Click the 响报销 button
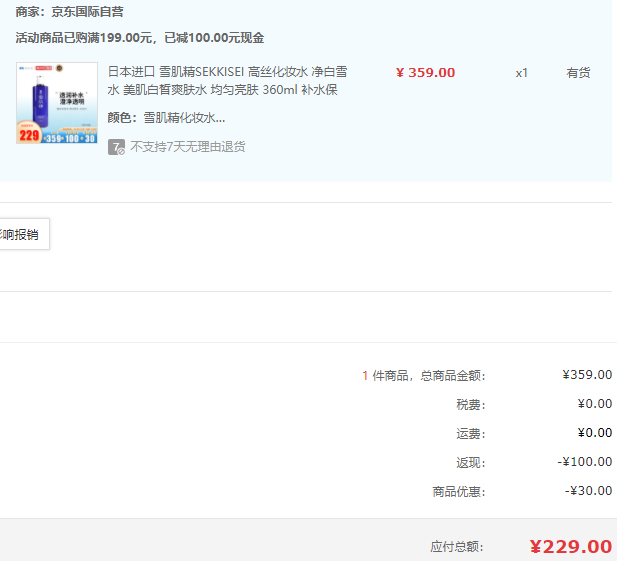The width and height of the screenshot is (617, 561). pyautogui.click(x=24, y=234)
